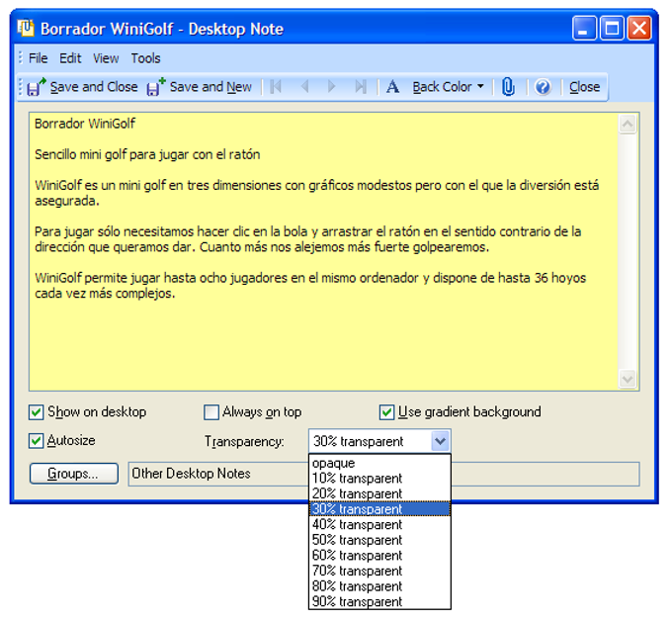Open the Groups... button

74,474
